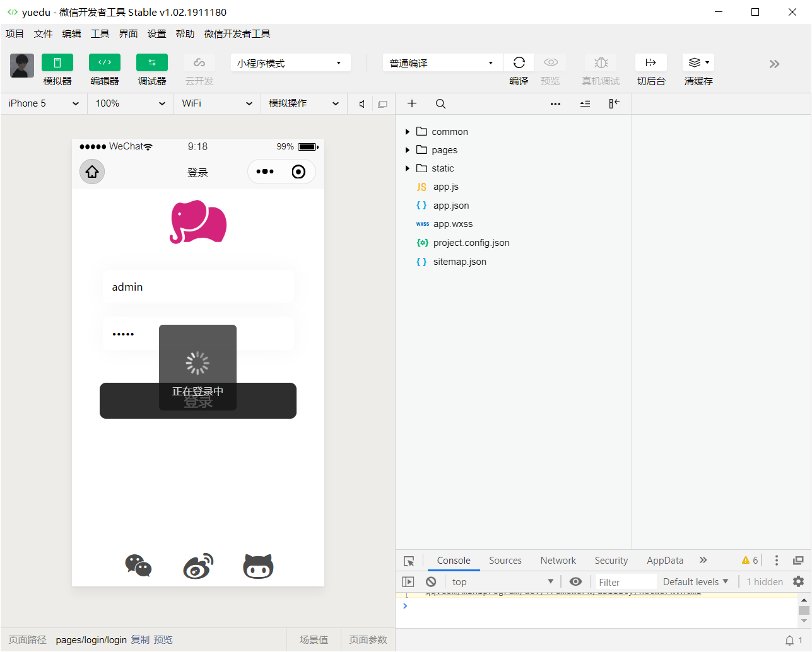Expand more toolbar items chevron
812x652 pixels.
coord(774,64)
